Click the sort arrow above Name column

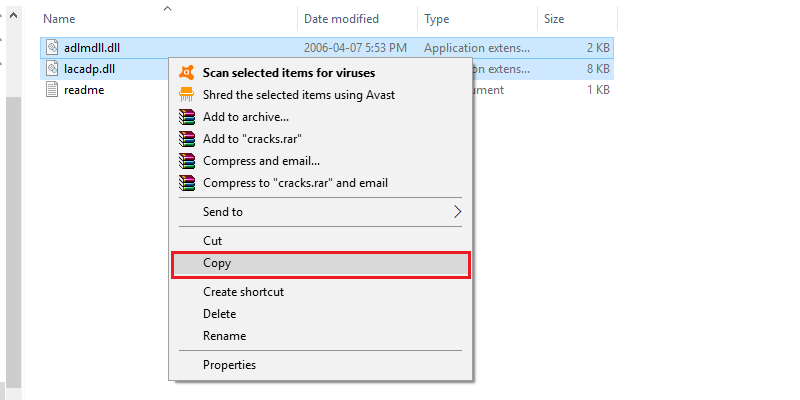click(x=167, y=9)
